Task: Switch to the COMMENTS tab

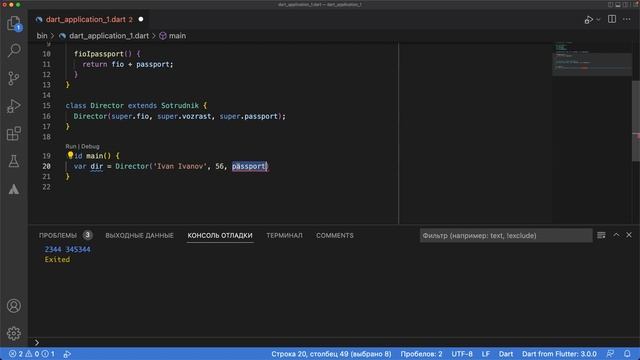Action: point(335,236)
